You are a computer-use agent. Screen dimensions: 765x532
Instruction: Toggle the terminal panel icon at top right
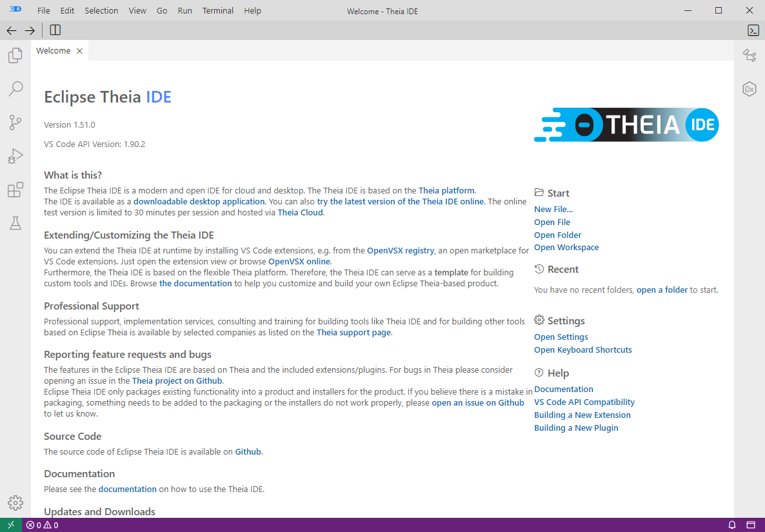tap(753, 30)
